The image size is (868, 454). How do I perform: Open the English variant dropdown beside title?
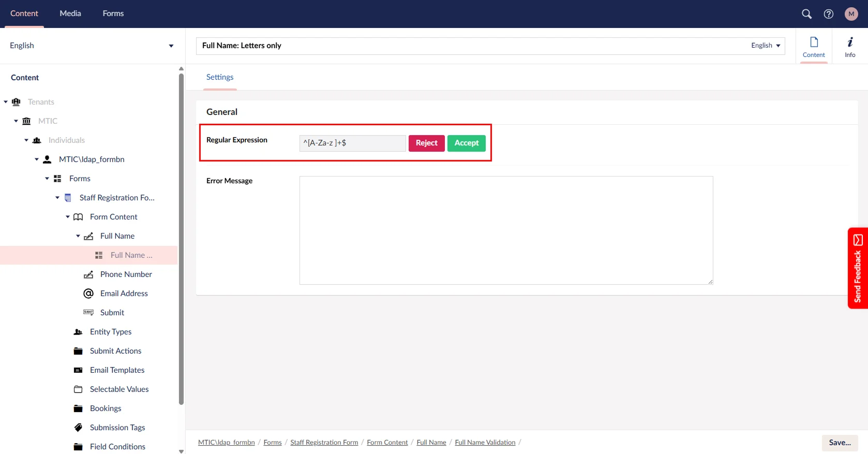766,46
